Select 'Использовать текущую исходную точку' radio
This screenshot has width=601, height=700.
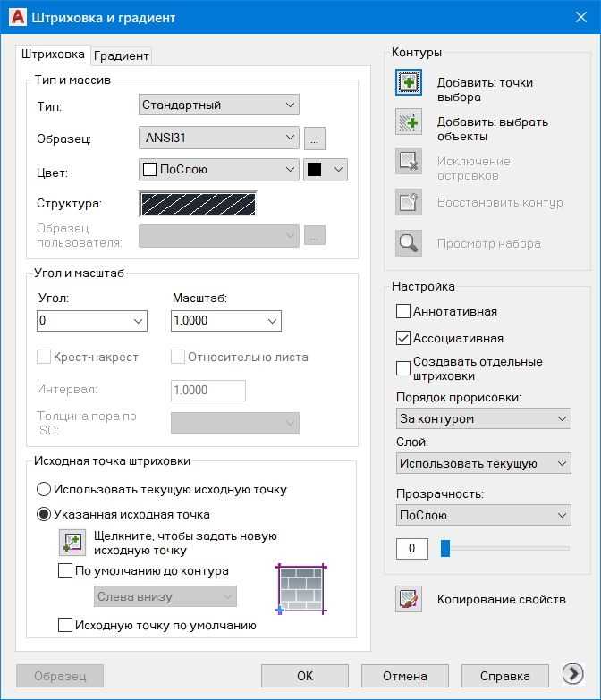click(x=43, y=489)
